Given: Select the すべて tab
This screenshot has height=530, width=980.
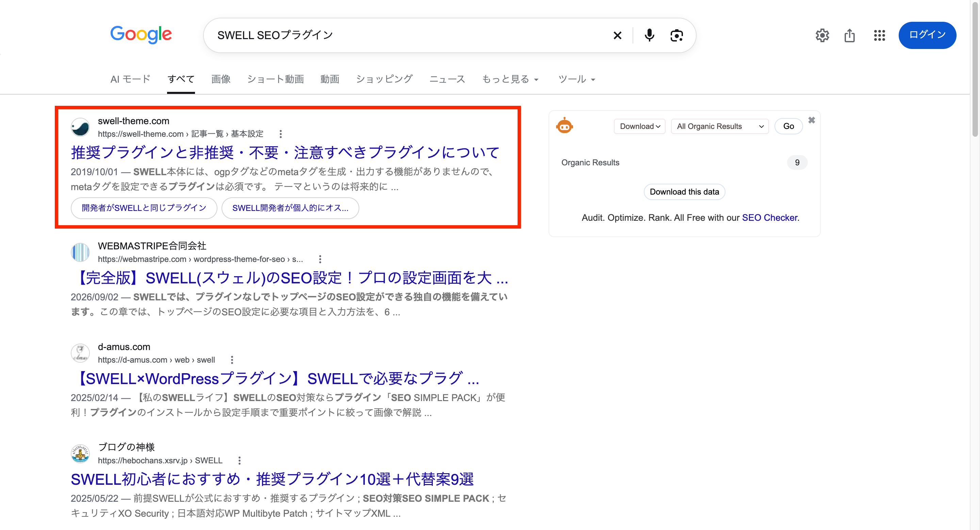Looking at the screenshot, I should (181, 79).
